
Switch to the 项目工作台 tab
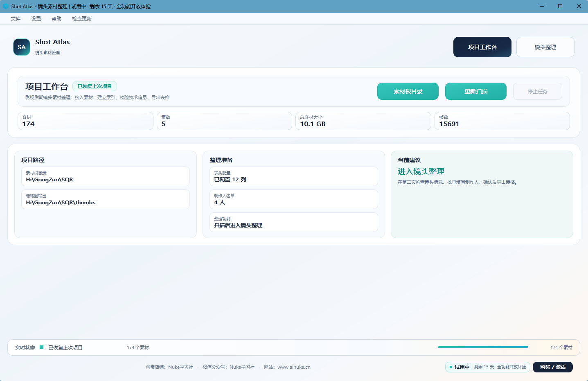coord(482,47)
